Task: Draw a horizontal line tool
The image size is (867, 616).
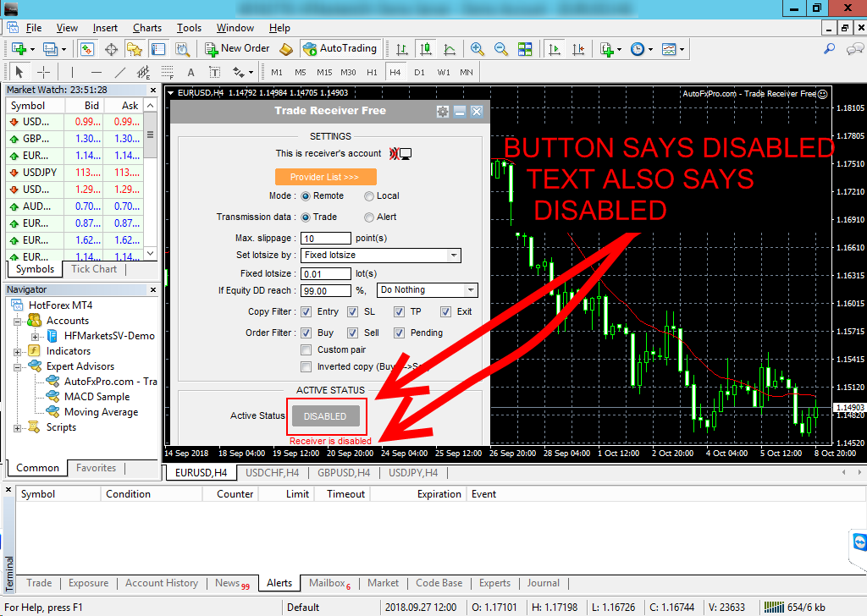Action: coord(97,72)
